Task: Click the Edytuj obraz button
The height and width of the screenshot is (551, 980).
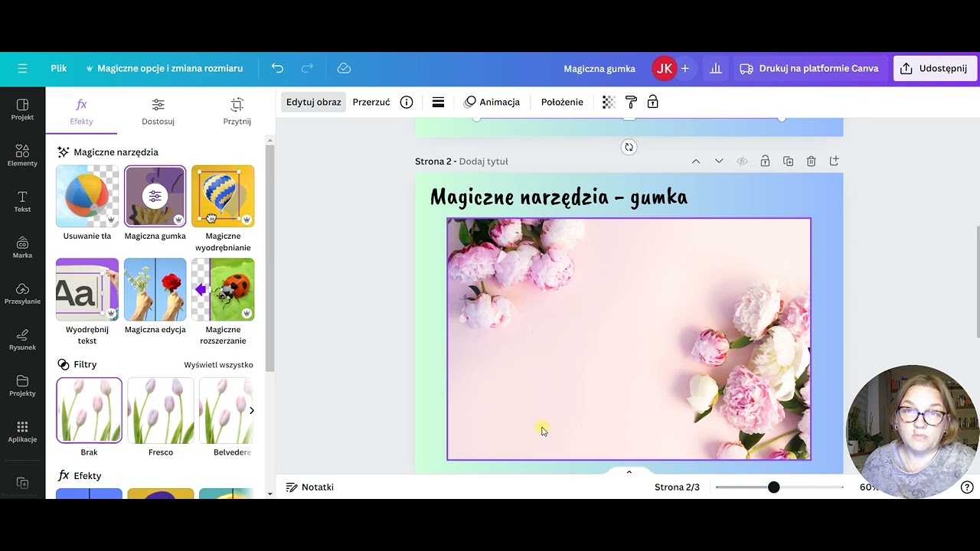Action: pos(313,102)
